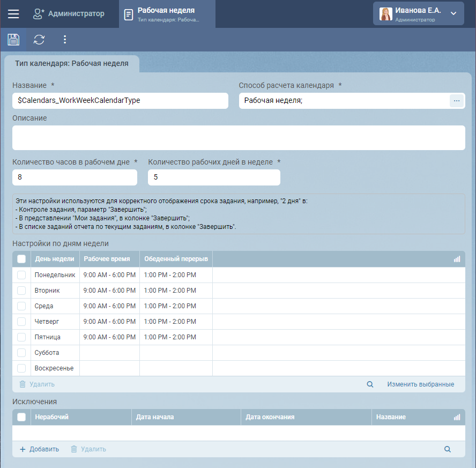Open calendar calculation method selector ellipsis
The height and width of the screenshot is (468, 476).
(456, 101)
